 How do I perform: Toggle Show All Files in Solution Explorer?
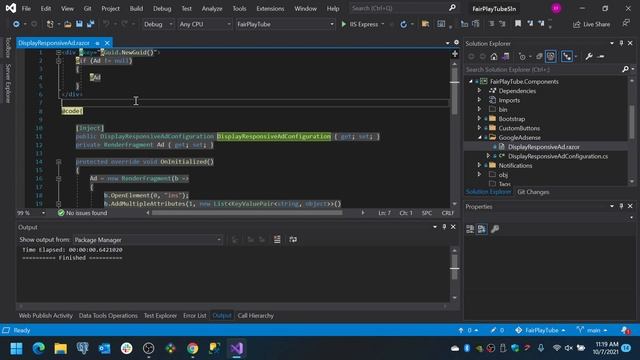pos(551,57)
